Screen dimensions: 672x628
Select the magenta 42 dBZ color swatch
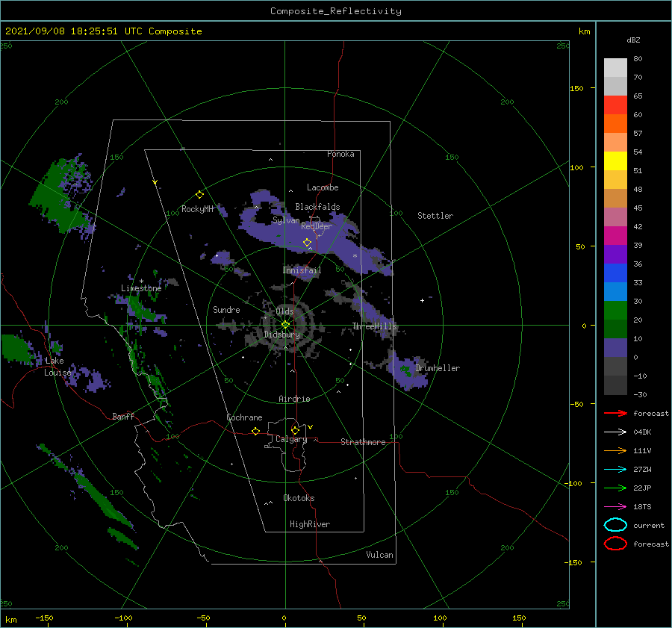pyautogui.click(x=615, y=235)
